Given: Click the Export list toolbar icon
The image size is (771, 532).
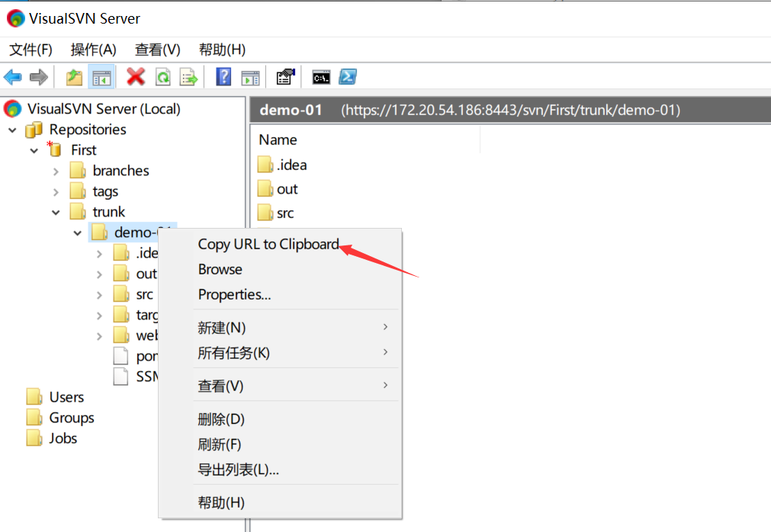Looking at the screenshot, I should pos(188,77).
